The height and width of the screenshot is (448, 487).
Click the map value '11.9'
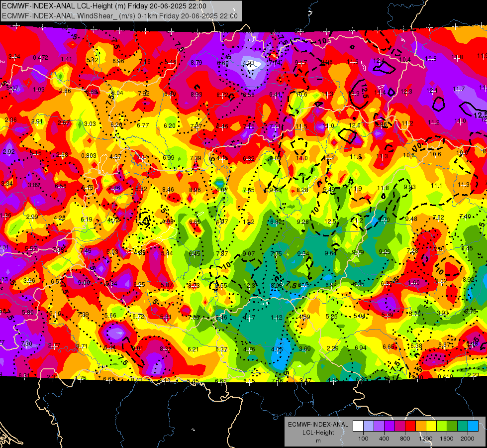356,188
